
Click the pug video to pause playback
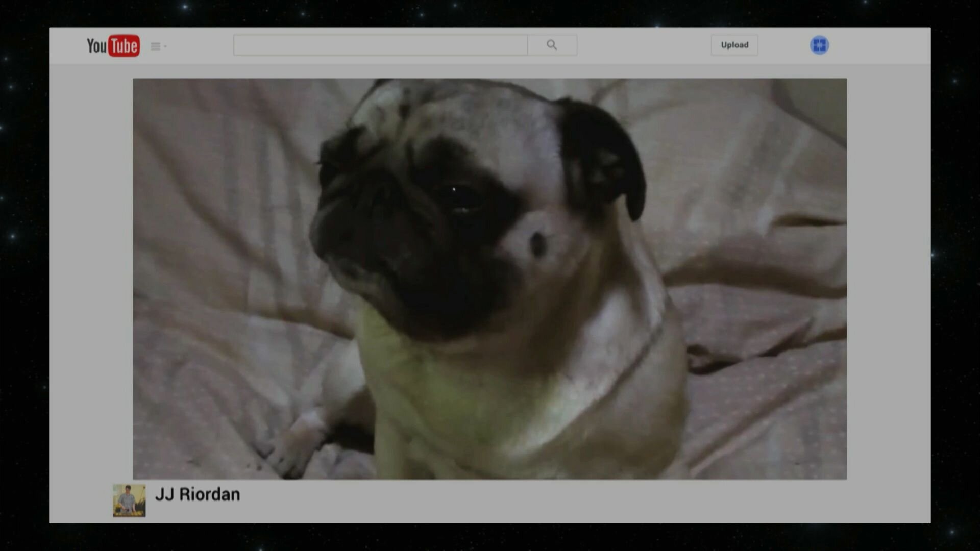point(489,279)
